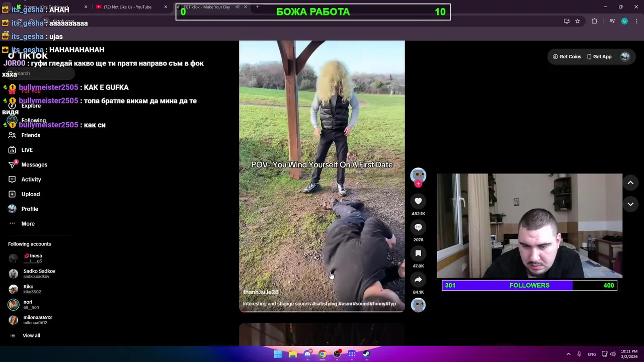Open the install-app icon in the address bar

click(567, 21)
